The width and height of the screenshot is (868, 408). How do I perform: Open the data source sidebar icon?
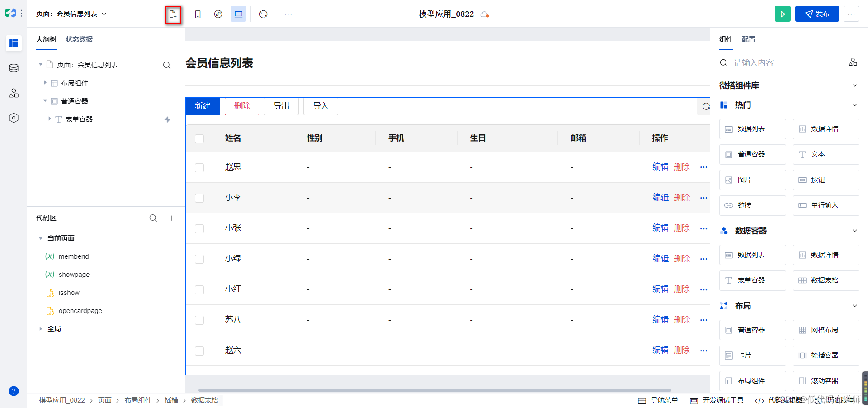tap(14, 68)
